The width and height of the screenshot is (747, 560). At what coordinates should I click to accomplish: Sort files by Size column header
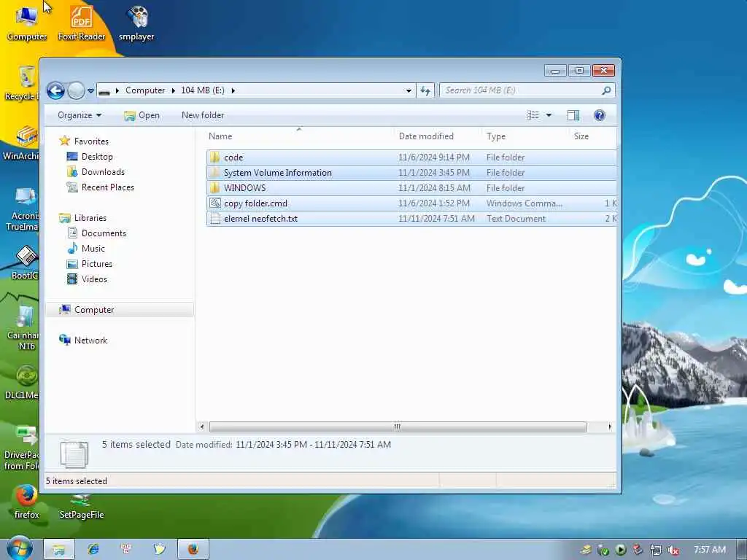point(592,136)
